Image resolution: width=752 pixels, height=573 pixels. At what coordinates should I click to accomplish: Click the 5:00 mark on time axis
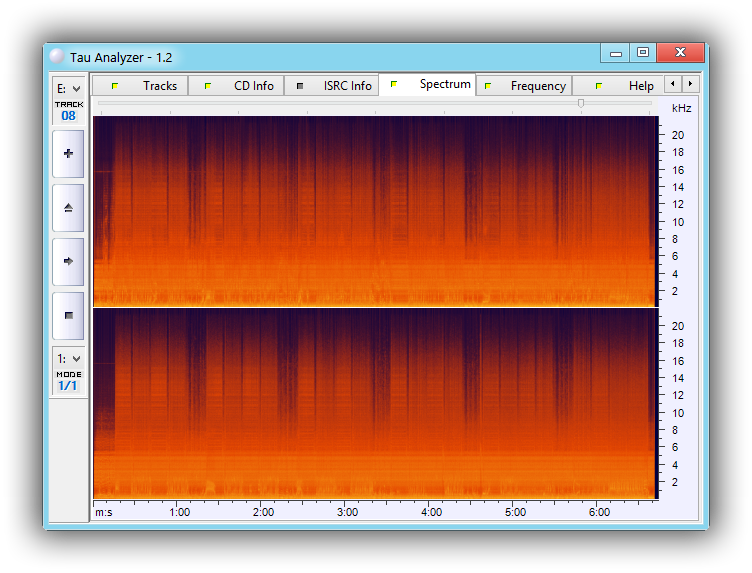(x=515, y=512)
